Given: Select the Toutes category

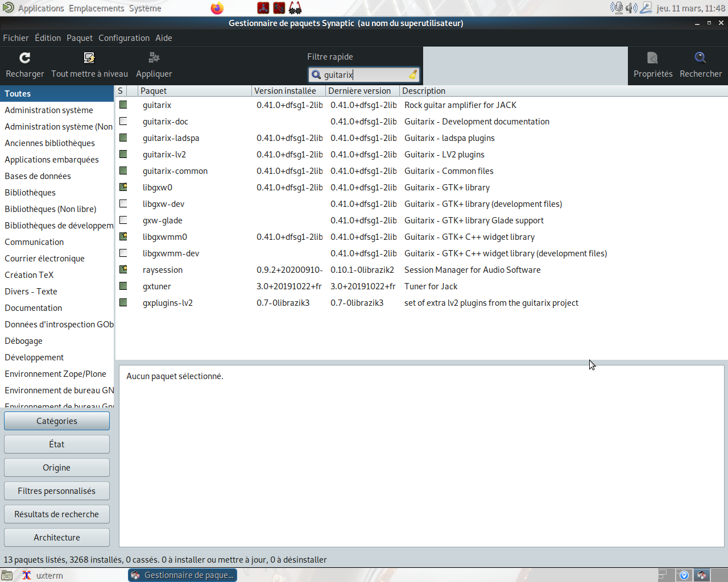Looking at the screenshot, I should pos(57,94).
